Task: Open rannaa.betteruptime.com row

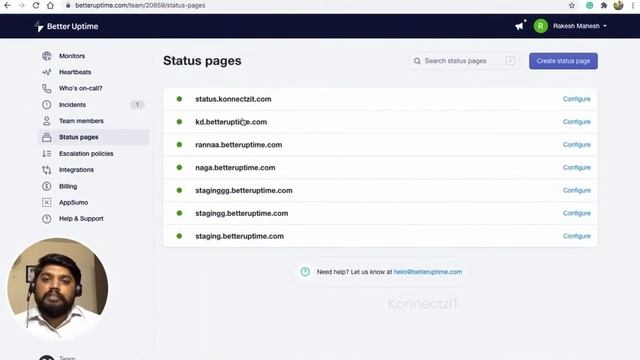Action: click(380, 145)
